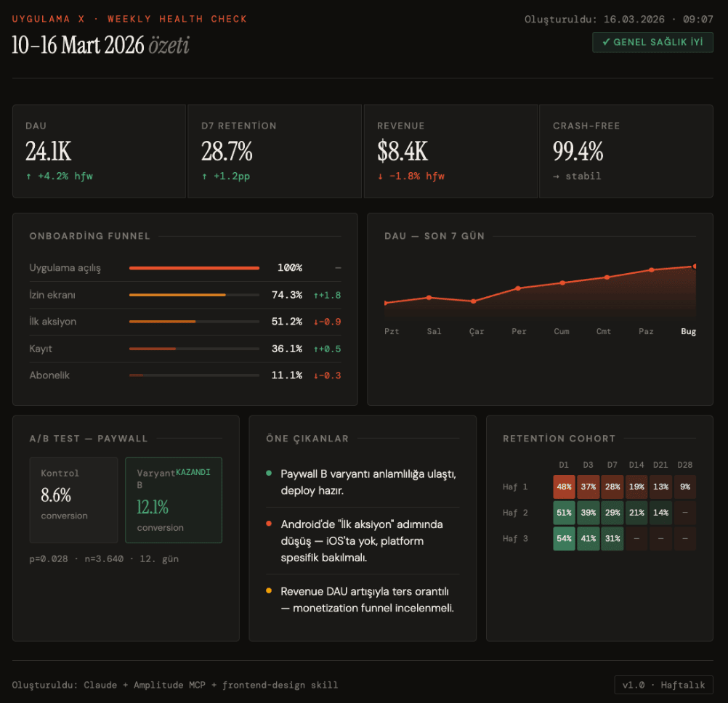Image resolution: width=728 pixels, height=703 pixels.
Task: Click the v1.0 Haftalık version badge
Action: [663, 685]
